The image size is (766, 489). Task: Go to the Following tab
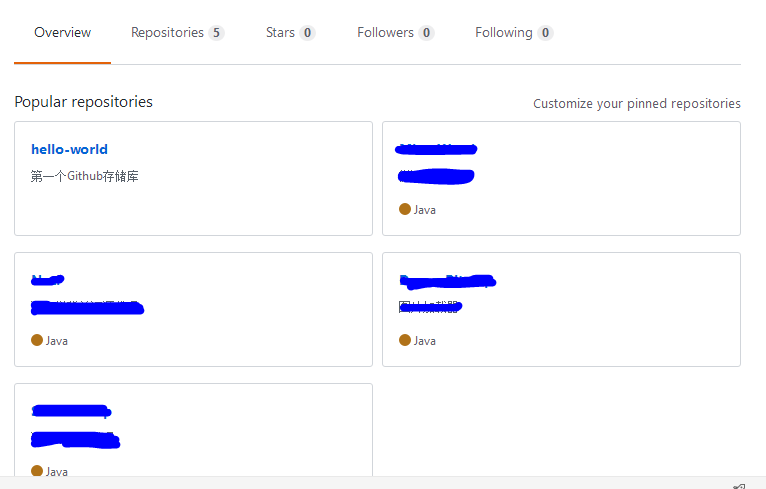click(x=503, y=33)
